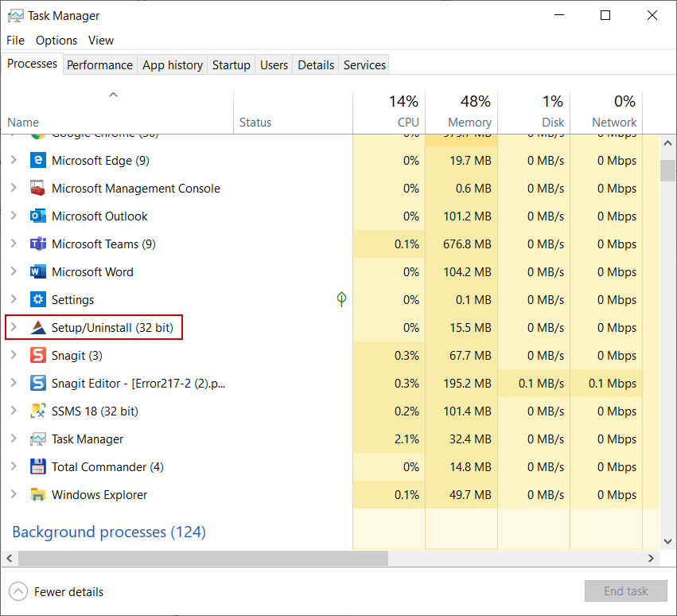Expand the Settings process entry

(x=14, y=299)
